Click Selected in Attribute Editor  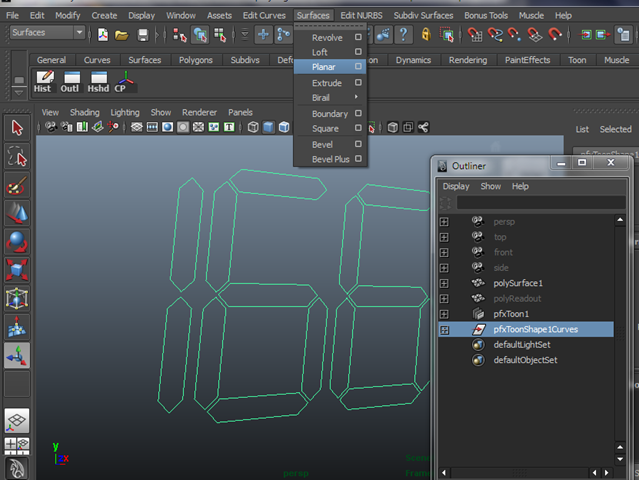click(x=615, y=129)
